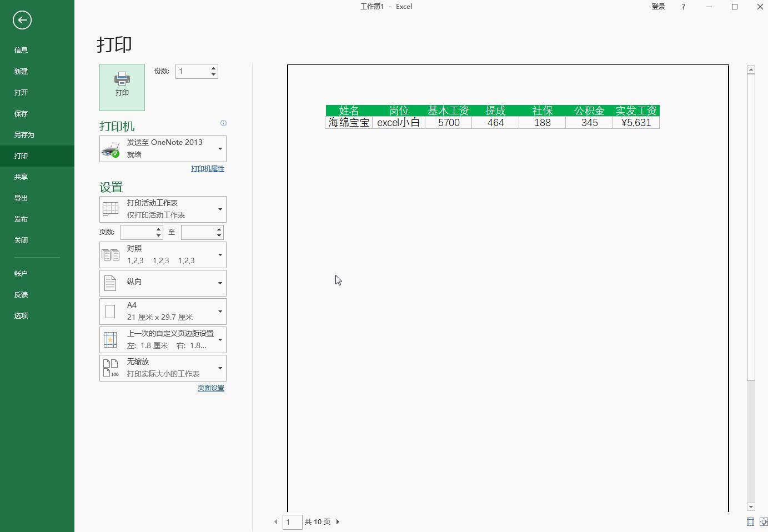Decrease the end page number
Viewport: 768px width, 532px height.
219,235
